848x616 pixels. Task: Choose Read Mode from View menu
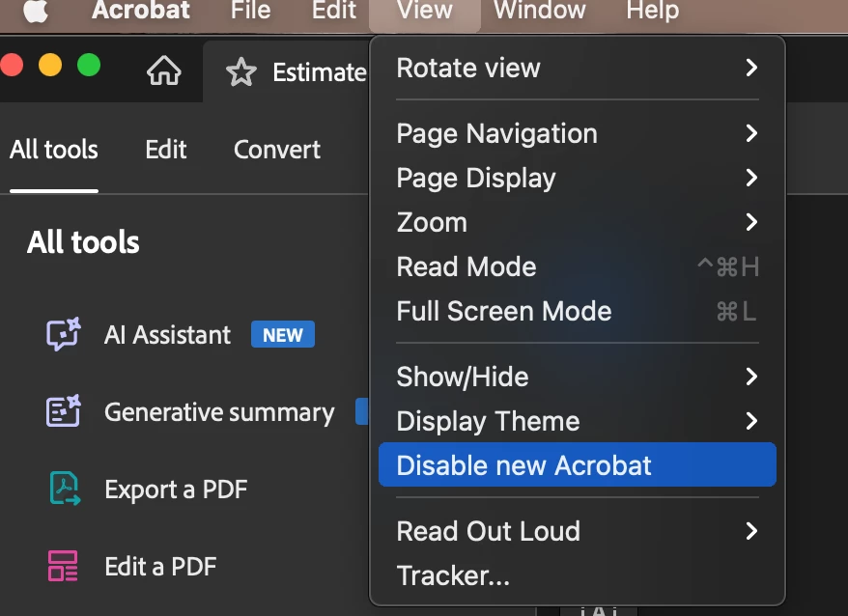click(x=577, y=266)
